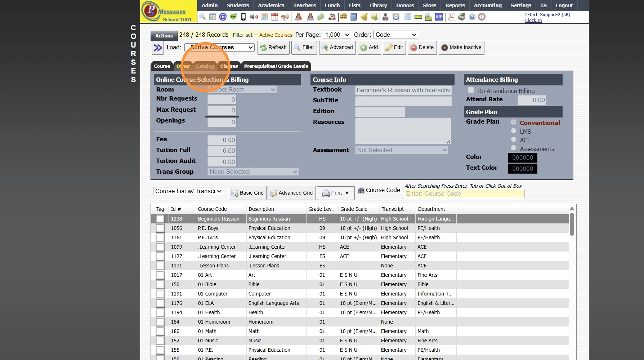Click the Make Inactive button

[461, 48]
